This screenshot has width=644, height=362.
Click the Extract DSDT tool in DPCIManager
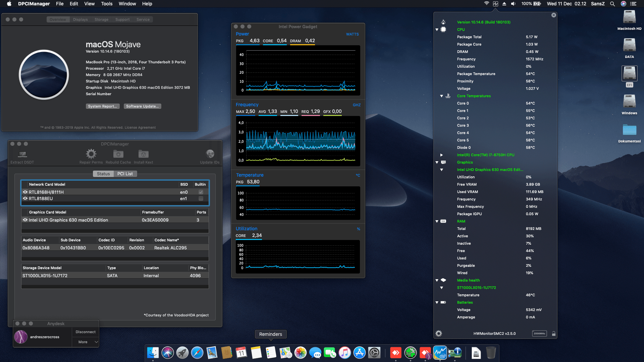(x=22, y=156)
